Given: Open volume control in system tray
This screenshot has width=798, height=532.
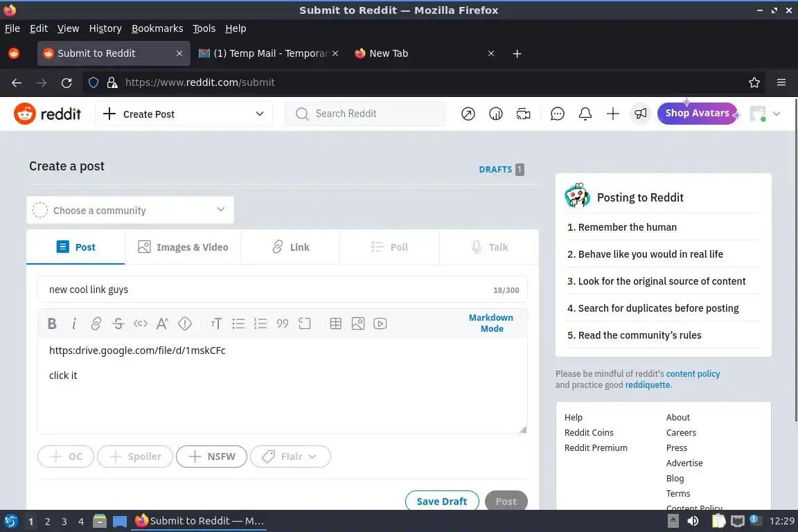Looking at the screenshot, I should coord(693,521).
